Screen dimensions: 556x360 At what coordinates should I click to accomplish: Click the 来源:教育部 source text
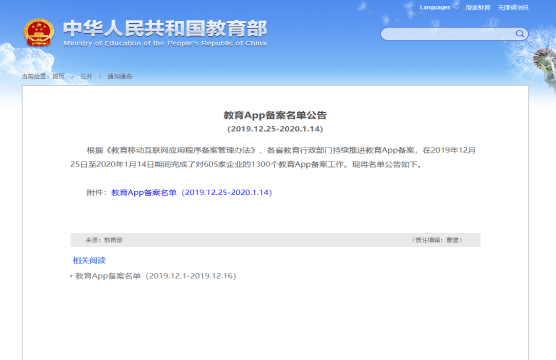point(104,240)
